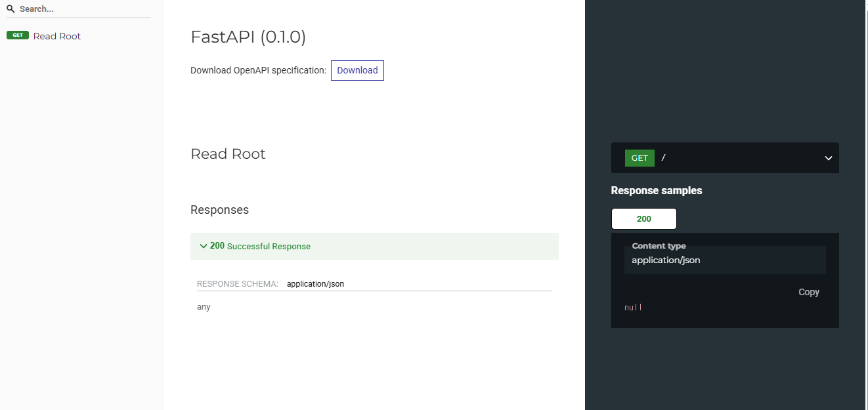Collapse the 200 Successful Response row
This screenshot has width=868, height=410.
click(x=374, y=246)
